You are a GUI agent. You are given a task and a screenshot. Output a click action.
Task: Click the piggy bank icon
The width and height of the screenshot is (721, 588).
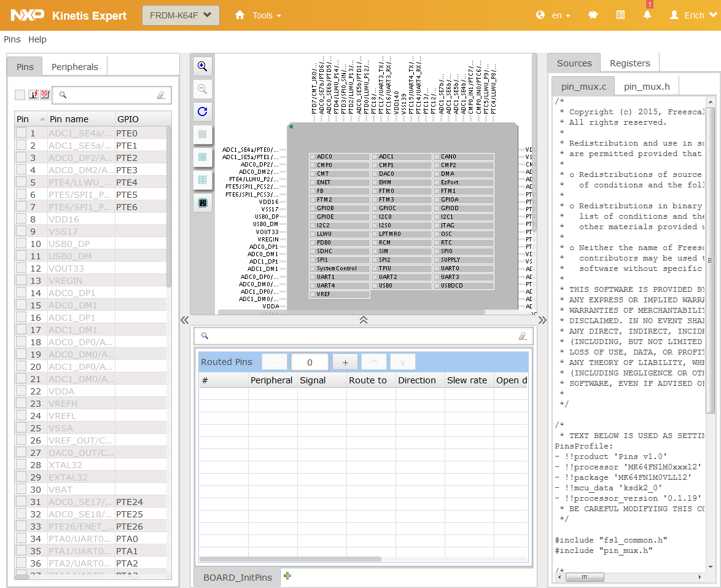(x=593, y=15)
